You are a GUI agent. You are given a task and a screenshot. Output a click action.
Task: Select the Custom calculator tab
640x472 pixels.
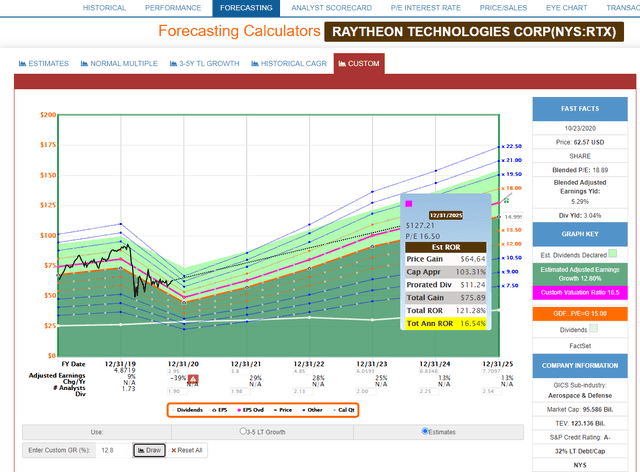[359, 64]
